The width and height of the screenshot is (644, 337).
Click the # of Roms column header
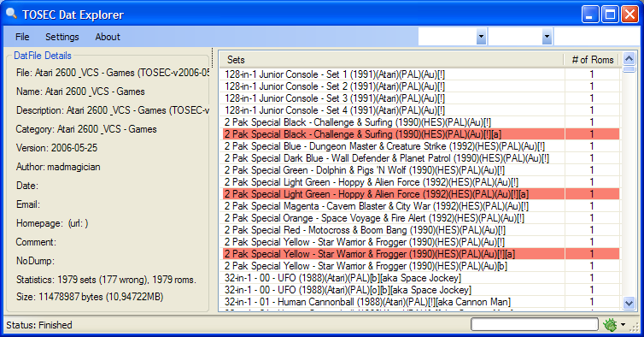click(x=592, y=60)
